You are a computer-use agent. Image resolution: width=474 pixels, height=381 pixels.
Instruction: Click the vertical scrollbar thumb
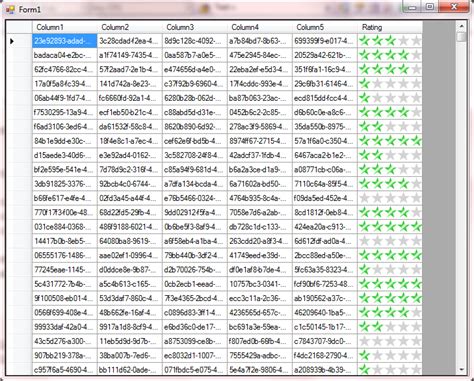click(x=462, y=36)
